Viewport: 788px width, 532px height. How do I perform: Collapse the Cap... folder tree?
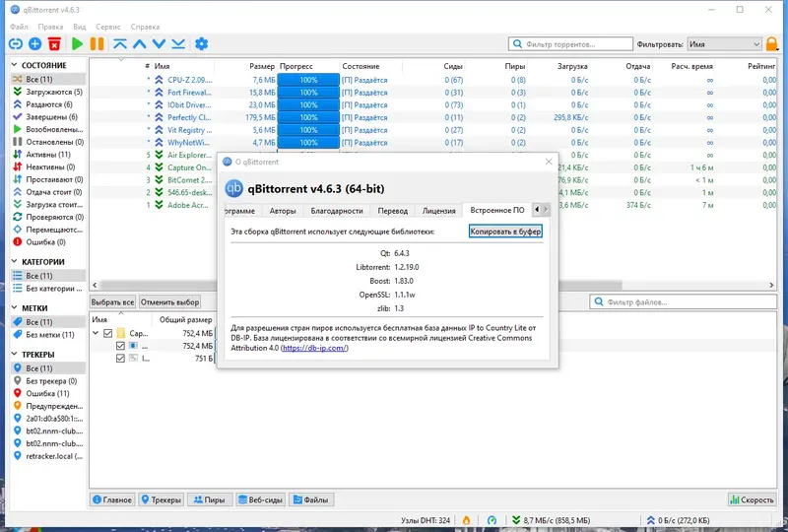[x=96, y=333]
